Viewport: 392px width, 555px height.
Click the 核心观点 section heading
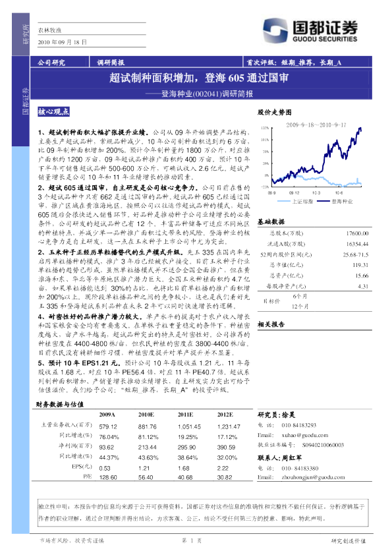pyautogui.click(x=53, y=112)
